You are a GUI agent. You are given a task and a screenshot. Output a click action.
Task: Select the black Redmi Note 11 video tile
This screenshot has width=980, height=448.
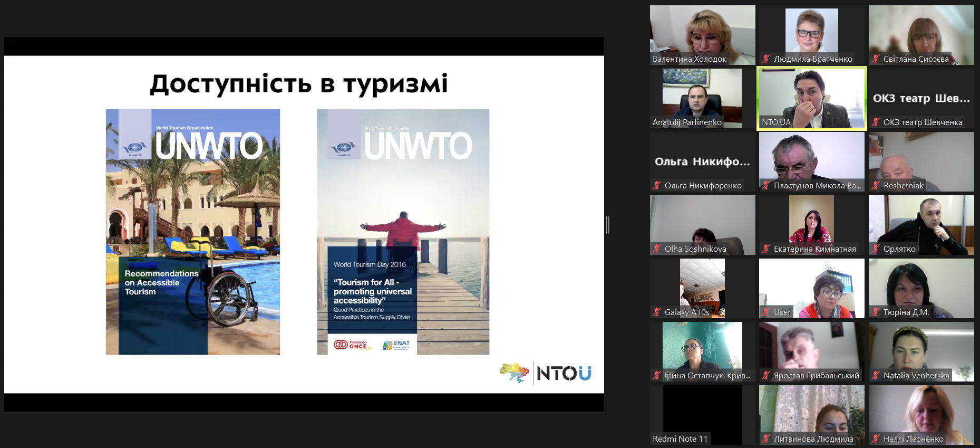point(702,415)
